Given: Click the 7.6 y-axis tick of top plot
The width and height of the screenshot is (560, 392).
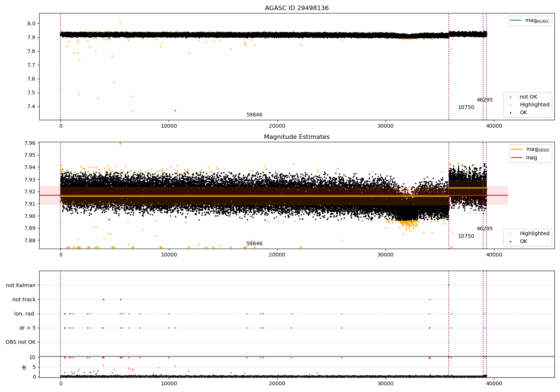Looking at the screenshot, I should pos(32,79).
